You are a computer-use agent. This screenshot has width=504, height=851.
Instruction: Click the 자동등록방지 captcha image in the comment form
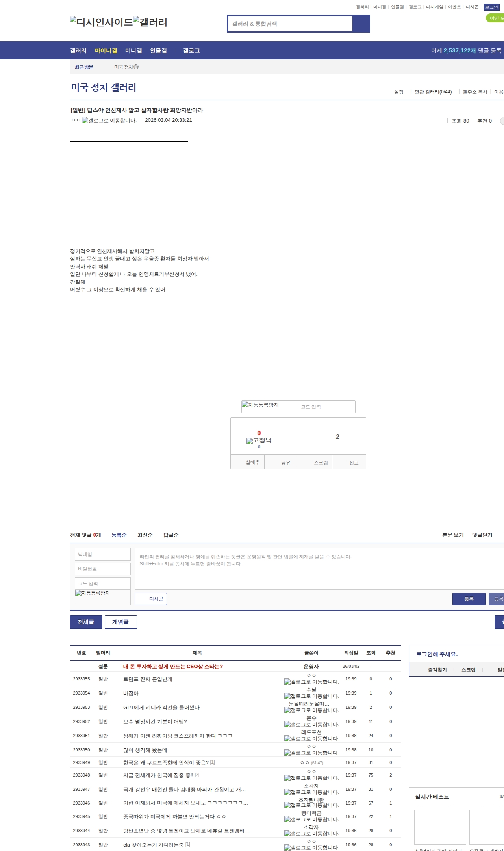[x=93, y=593]
